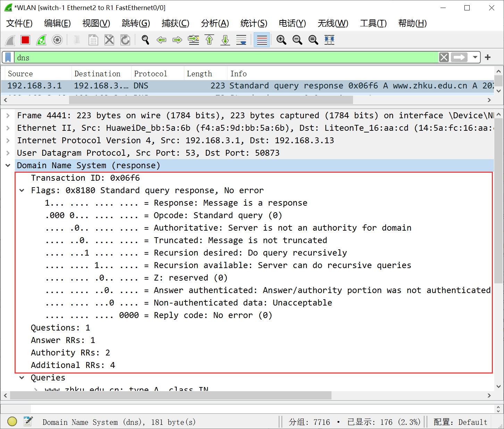Click the filter bookmark icon
The image size is (504, 429).
(8, 57)
